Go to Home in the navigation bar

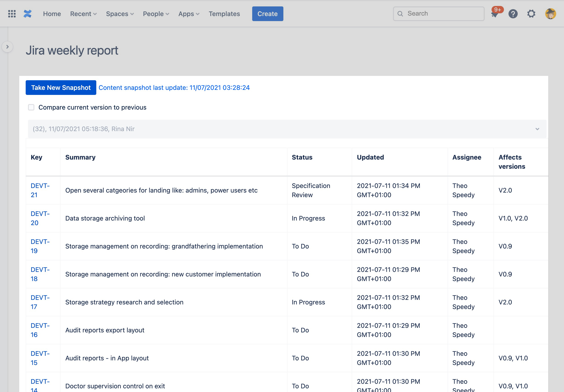point(52,14)
